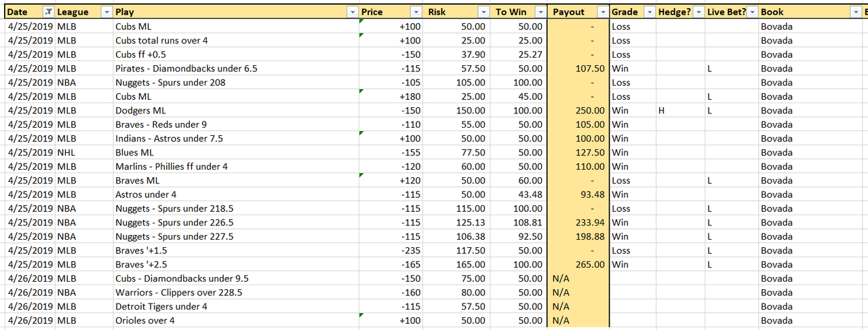Viewport: 868px width, 330px height.
Task: Select the 'Nuggets - Spurs under 227.5' cell
Action: click(x=236, y=237)
